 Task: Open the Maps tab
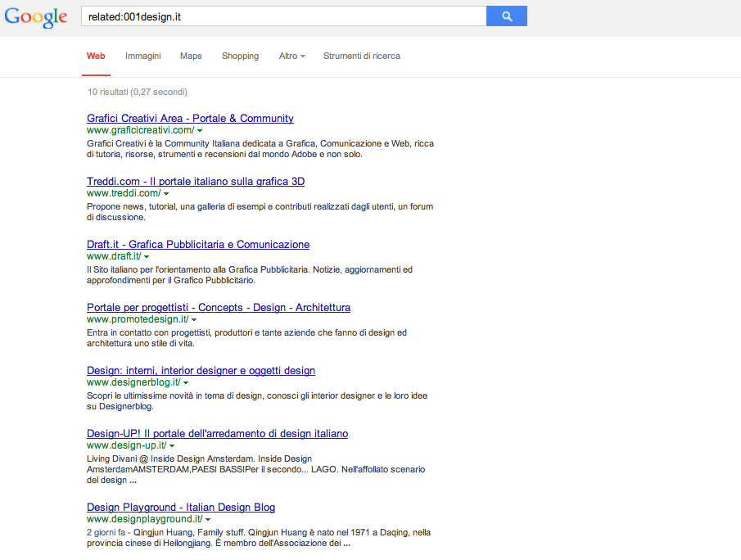click(x=191, y=56)
